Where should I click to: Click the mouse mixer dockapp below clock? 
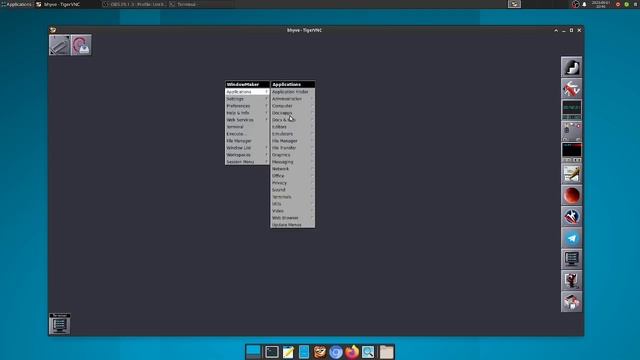click(x=571, y=131)
